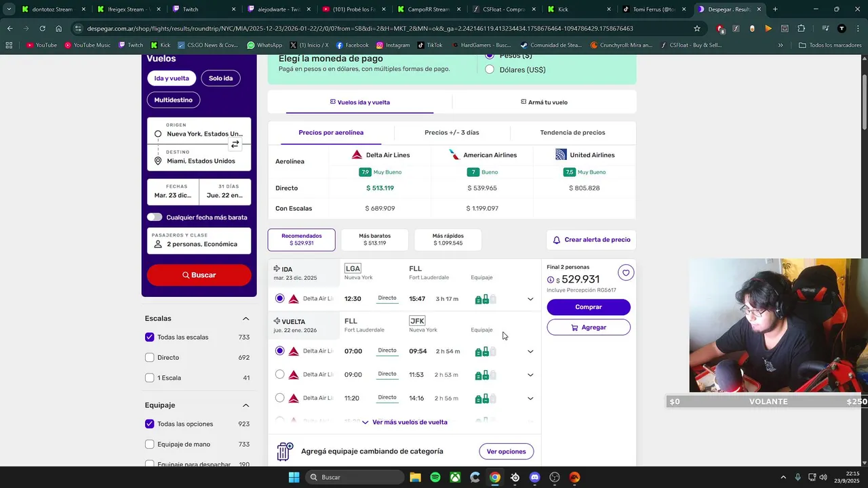Check Equipaje de mano filter

tap(150, 444)
